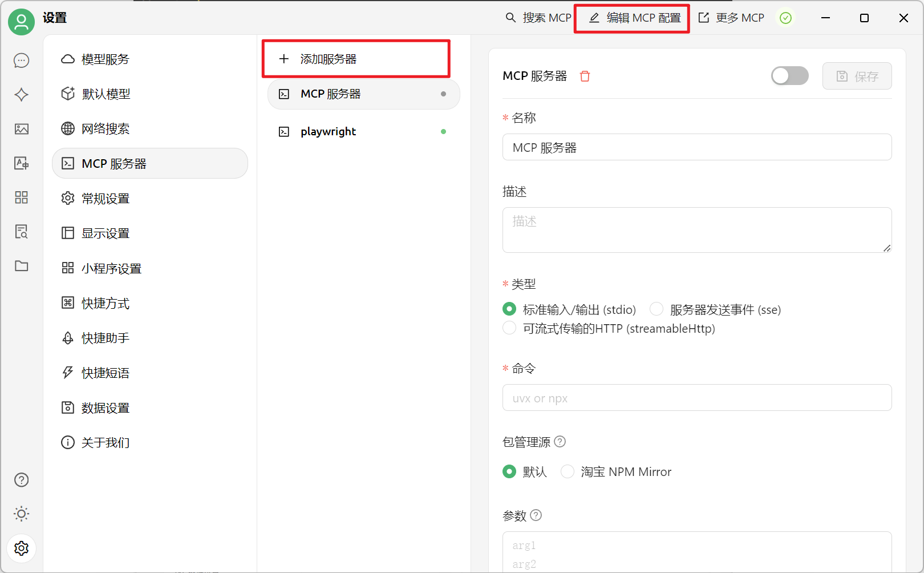Viewport: 924px width, 573px height.
Task: Open the mini apps grid sidebar icon
Action: (x=22, y=197)
